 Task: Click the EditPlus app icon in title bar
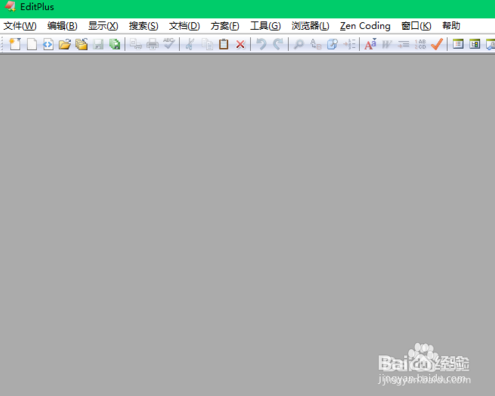tap(10, 7)
